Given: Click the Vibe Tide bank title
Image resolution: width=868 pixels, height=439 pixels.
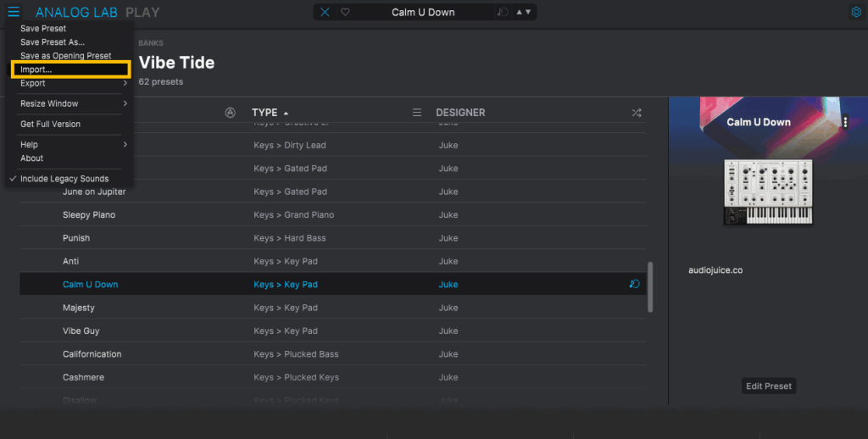Looking at the screenshot, I should tap(176, 63).
